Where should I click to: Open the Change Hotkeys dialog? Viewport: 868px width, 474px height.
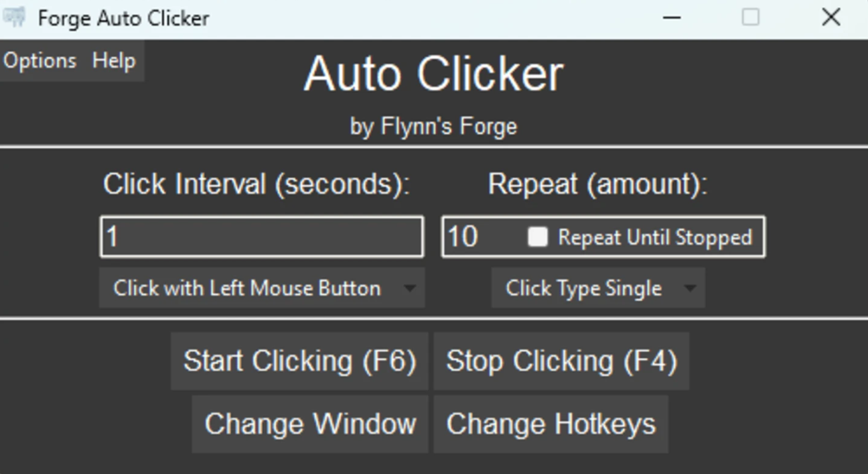click(x=551, y=424)
